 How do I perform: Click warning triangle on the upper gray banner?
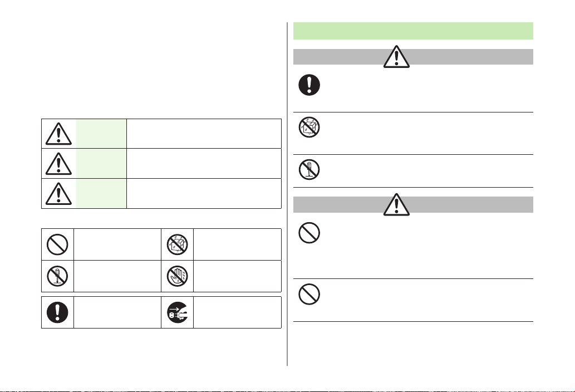point(396,57)
